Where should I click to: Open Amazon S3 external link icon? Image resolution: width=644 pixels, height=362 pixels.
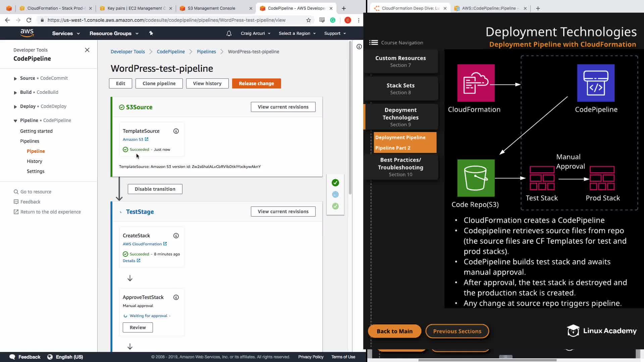coord(147,139)
